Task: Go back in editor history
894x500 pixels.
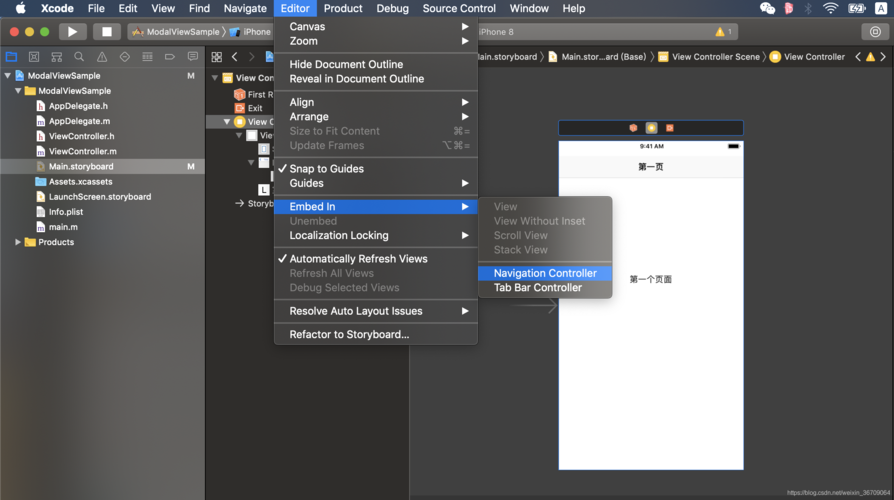Action: tap(235, 56)
